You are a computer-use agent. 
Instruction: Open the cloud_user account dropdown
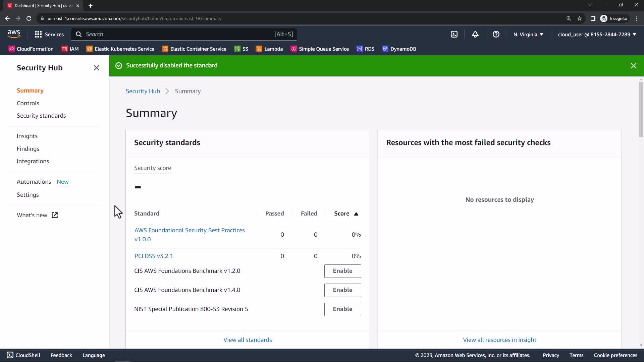[x=597, y=34]
